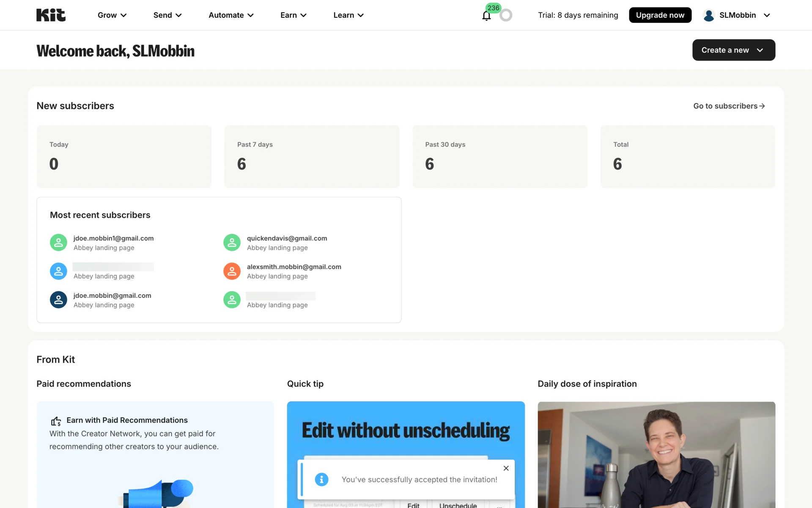Screen dimensions: 812x508
Task: Open the notifications bell icon
Action: [x=486, y=16]
